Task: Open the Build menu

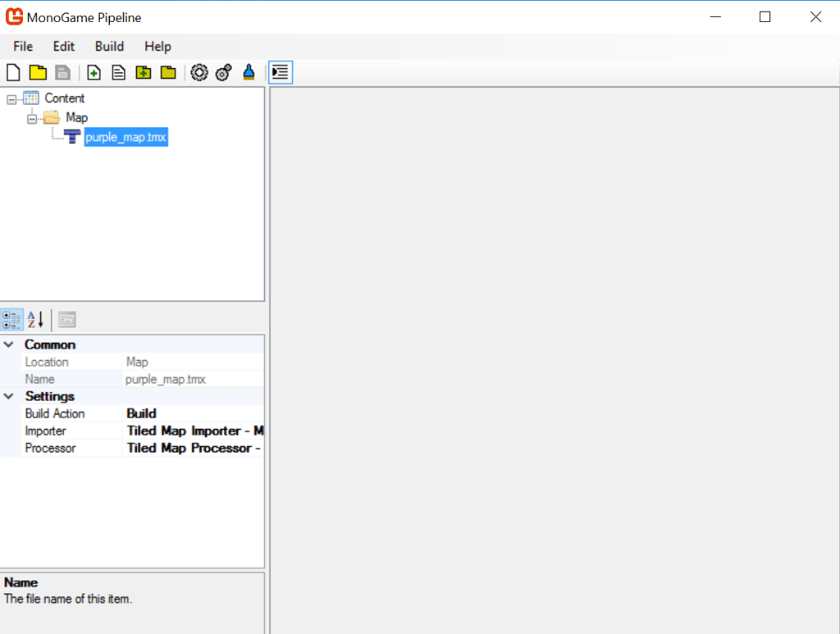Action: [x=109, y=47]
